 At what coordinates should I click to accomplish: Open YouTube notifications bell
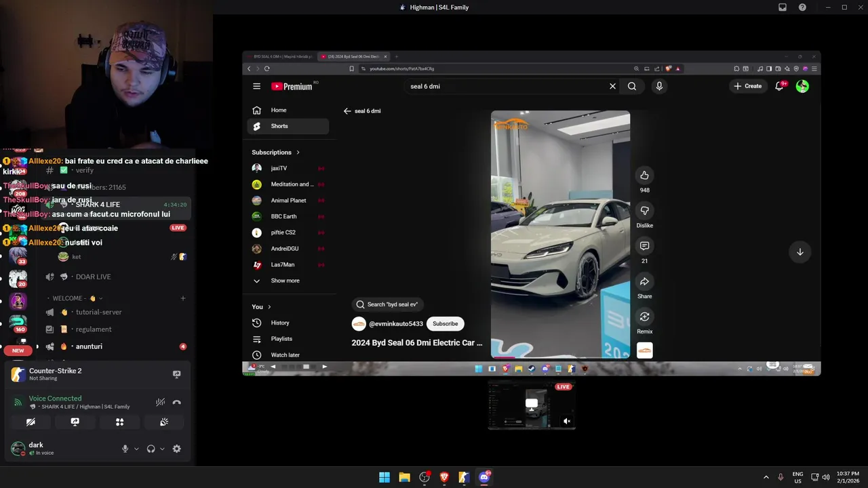(780, 86)
